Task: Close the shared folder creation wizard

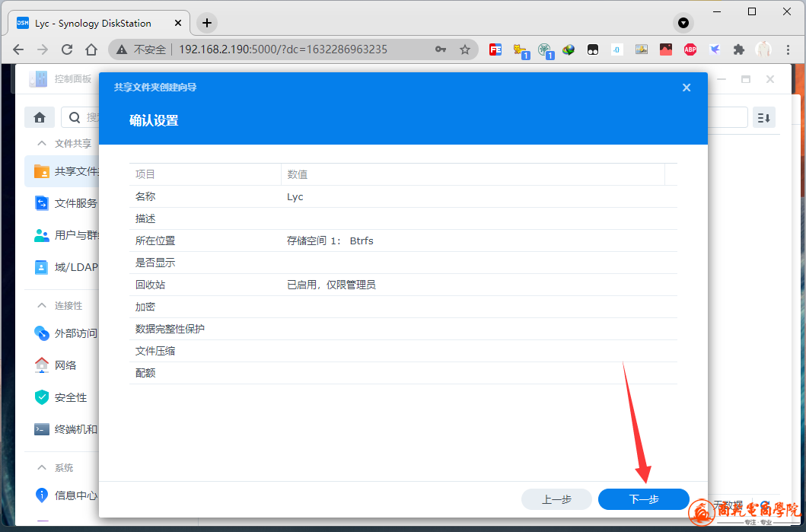Action: tap(687, 88)
